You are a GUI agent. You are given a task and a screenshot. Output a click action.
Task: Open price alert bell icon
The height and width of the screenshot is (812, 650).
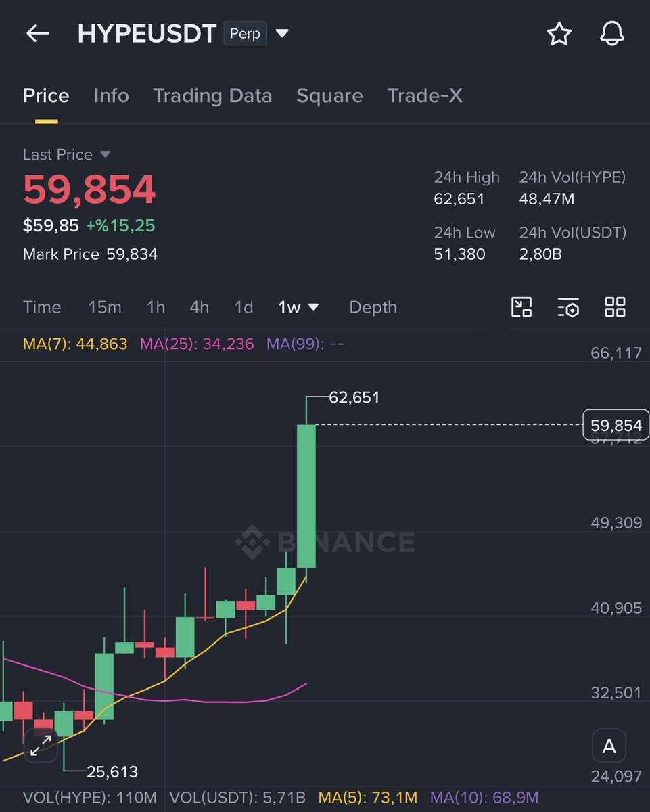(x=611, y=34)
